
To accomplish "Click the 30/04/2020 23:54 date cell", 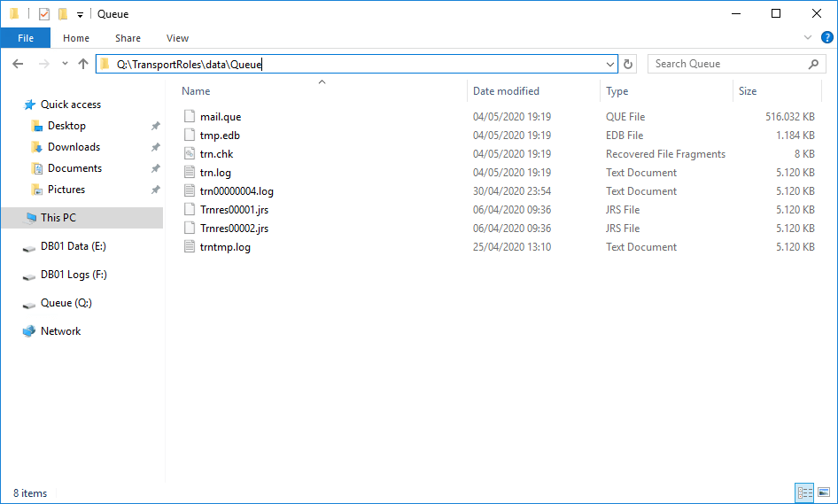I will click(x=511, y=191).
